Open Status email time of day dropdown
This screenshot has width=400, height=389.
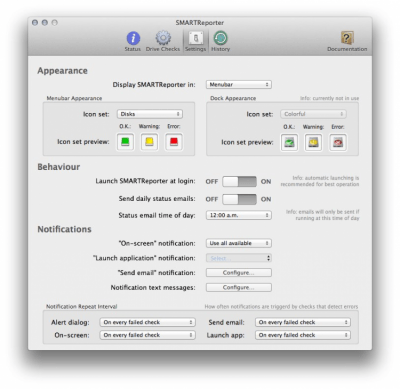click(239, 215)
